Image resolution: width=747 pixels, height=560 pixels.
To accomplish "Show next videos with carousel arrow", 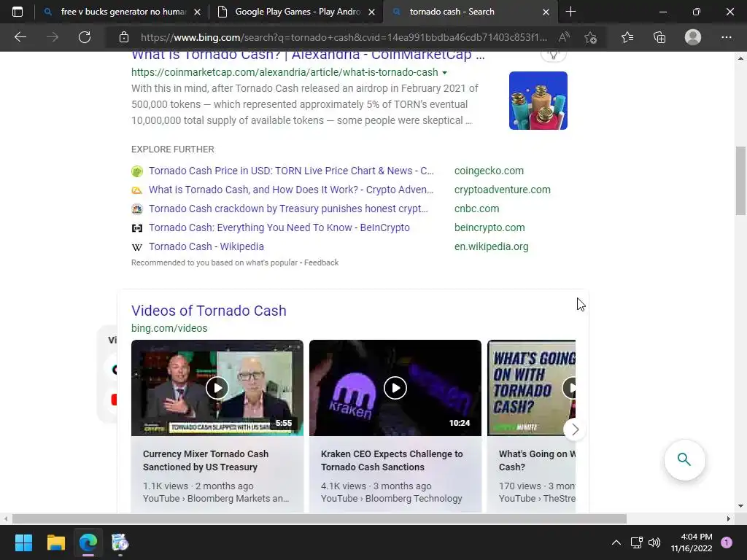I will pyautogui.click(x=575, y=429).
